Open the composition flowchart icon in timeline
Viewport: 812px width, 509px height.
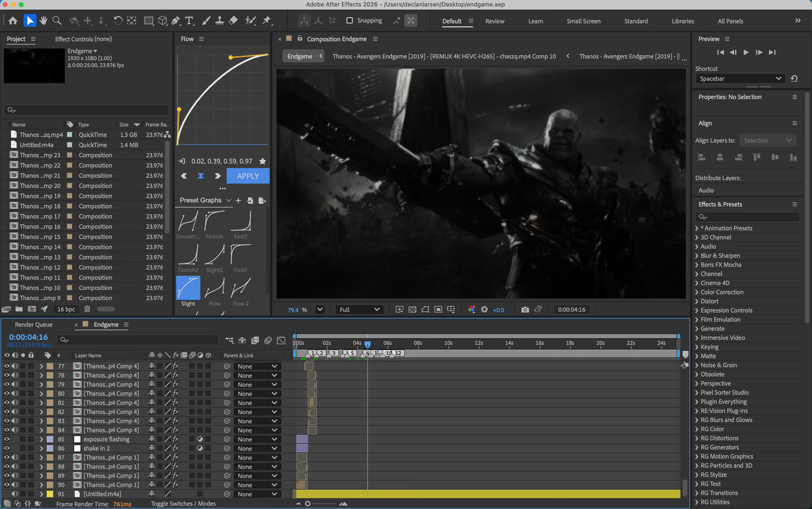point(229,340)
